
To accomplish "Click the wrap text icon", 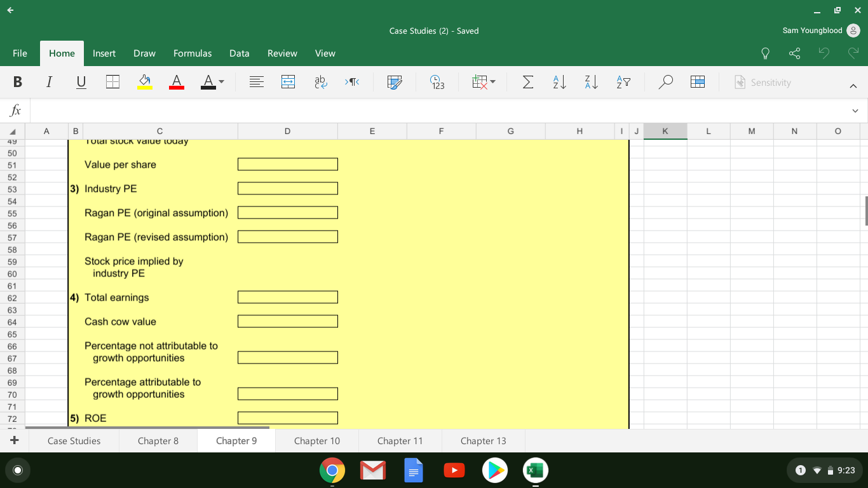I will (320, 82).
